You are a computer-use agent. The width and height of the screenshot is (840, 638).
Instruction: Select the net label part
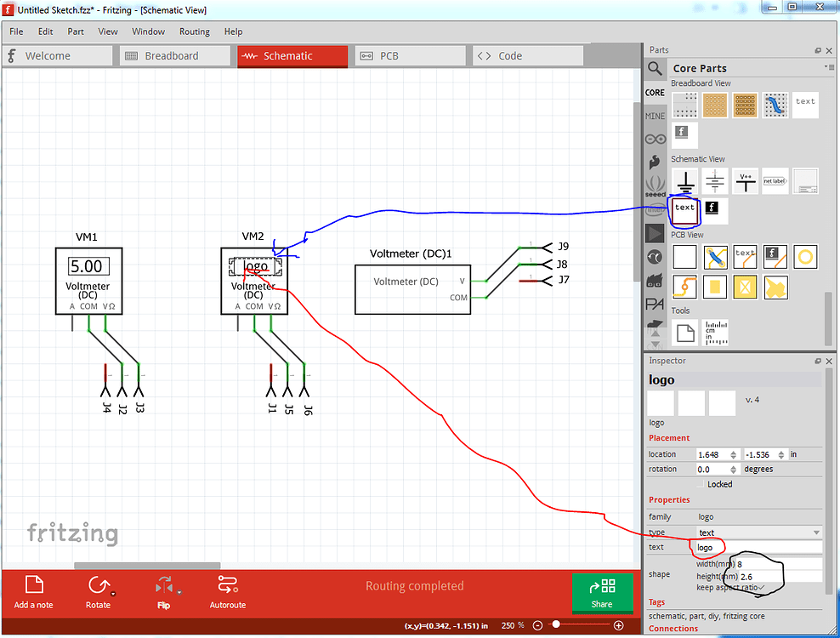point(775,180)
